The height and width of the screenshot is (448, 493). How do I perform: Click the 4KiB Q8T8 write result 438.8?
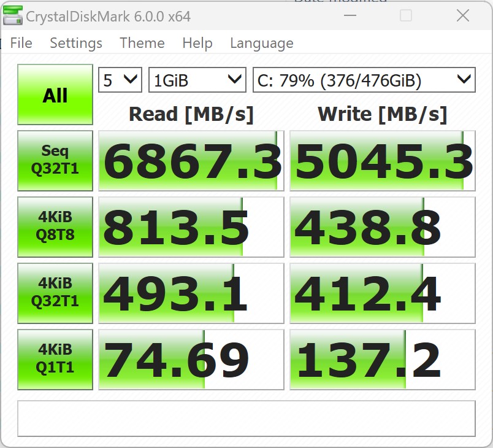point(383,227)
